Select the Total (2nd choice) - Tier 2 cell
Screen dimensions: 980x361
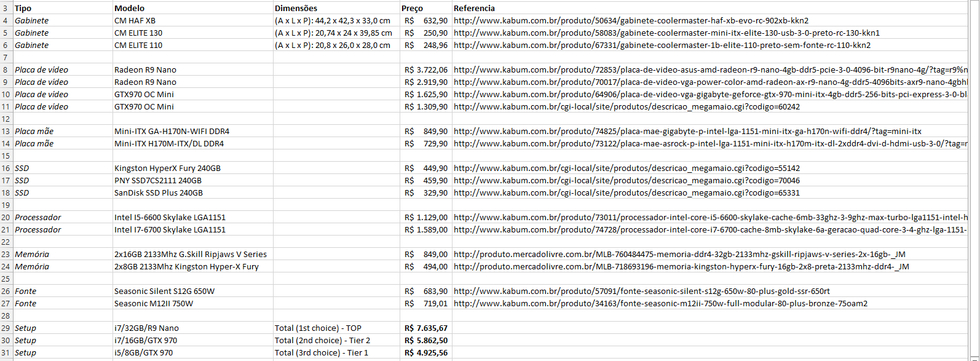click(x=322, y=340)
